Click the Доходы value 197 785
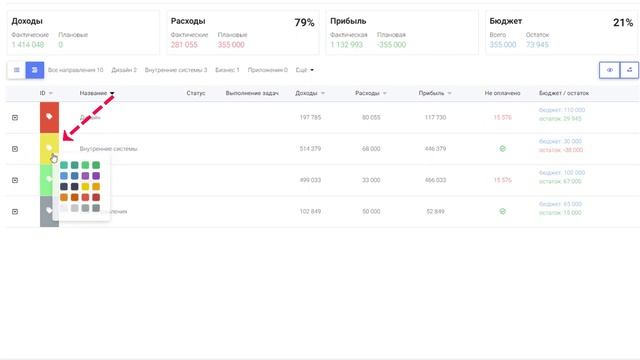Image resolution: width=640 pixels, height=360 pixels. coord(310,118)
